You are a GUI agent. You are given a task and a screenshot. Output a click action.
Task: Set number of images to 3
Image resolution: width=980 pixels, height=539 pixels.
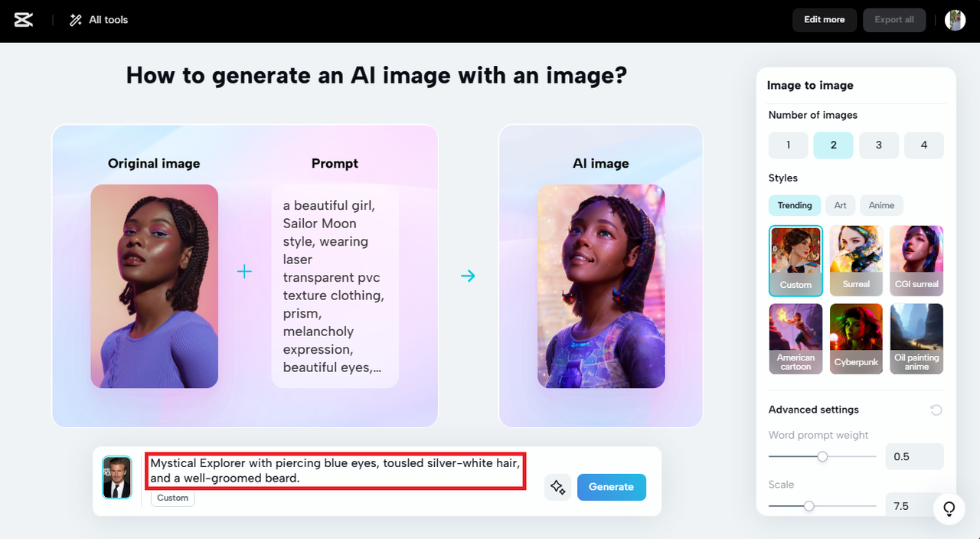[x=879, y=145]
